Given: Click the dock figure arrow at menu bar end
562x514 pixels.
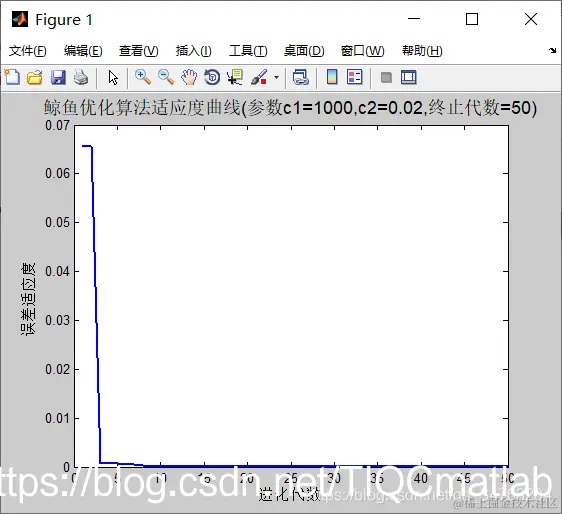Looking at the screenshot, I should click(x=552, y=51).
